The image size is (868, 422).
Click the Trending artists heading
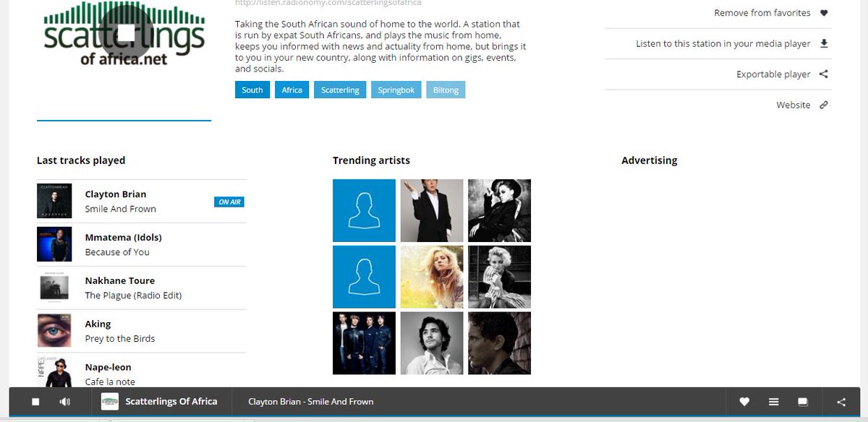coord(371,160)
